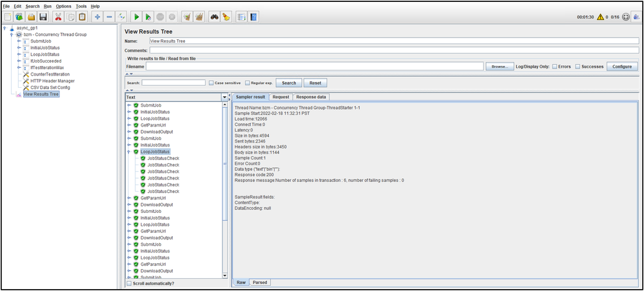Click into the Comments input field
Screen dimensions: 644x291
pyautogui.click(x=395, y=50)
